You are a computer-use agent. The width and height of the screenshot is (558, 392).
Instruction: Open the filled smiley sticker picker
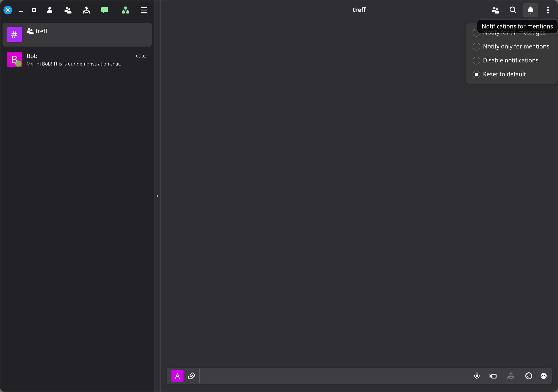tap(544, 376)
